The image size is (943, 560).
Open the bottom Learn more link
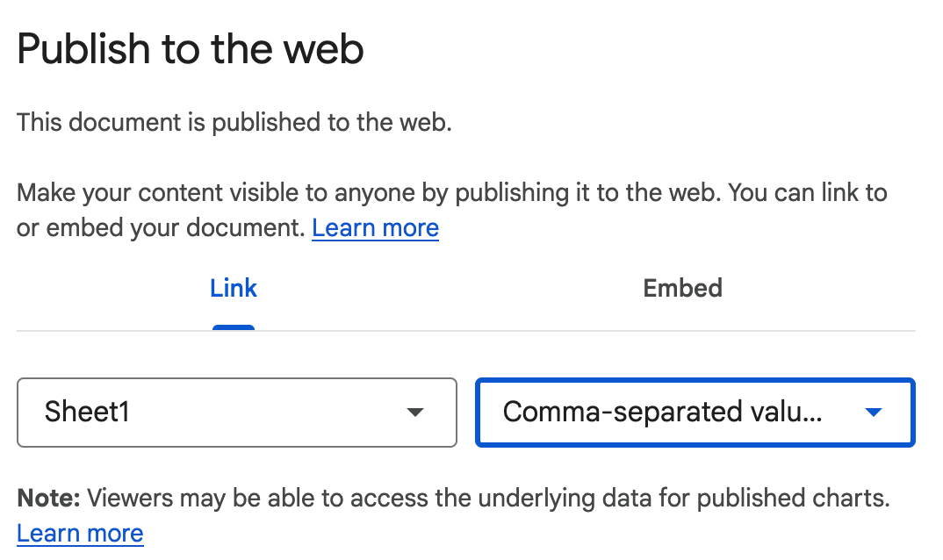(x=80, y=533)
